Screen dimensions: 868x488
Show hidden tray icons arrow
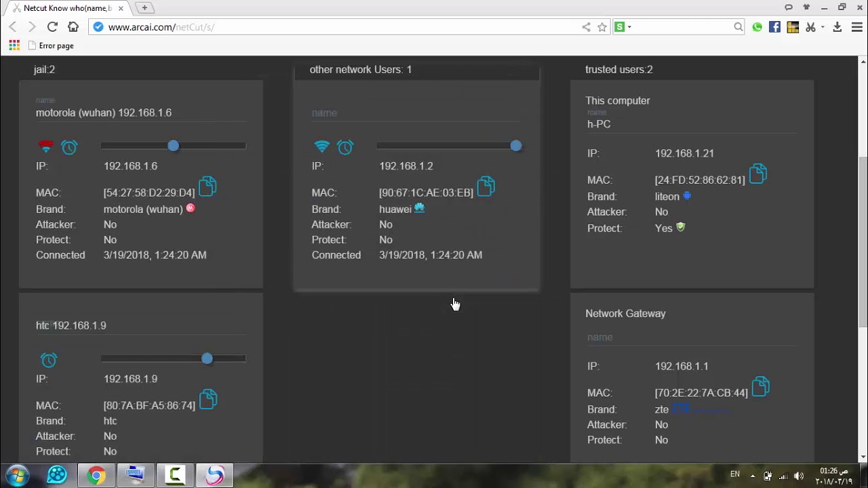click(x=752, y=476)
